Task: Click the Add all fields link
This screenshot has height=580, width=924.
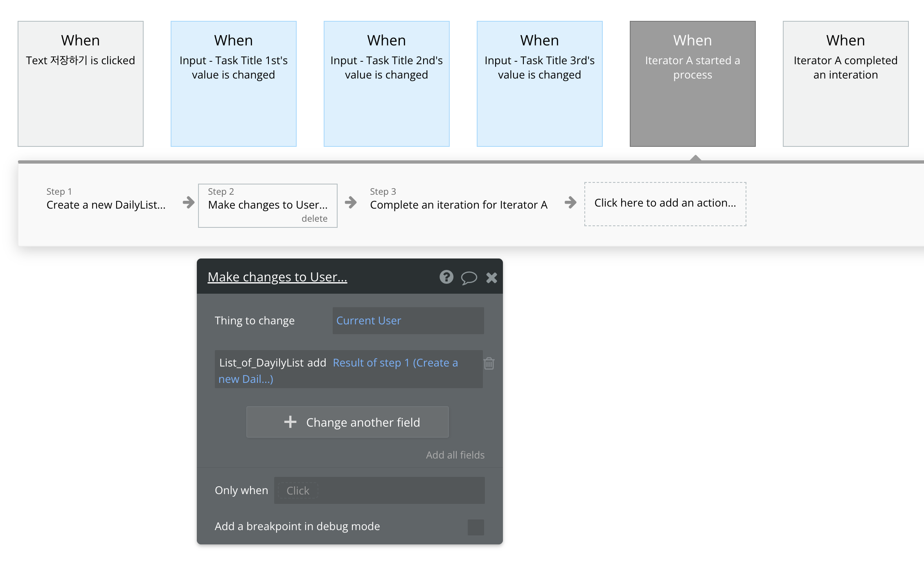Action: point(455,455)
